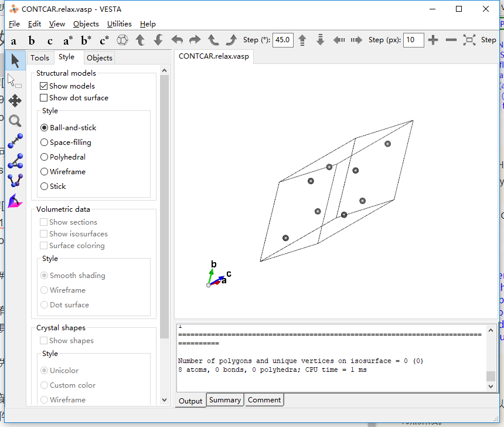The width and height of the screenshot is (504, 427).
Task: View along the a* reciprocal axis
Action: click(68, 40)
